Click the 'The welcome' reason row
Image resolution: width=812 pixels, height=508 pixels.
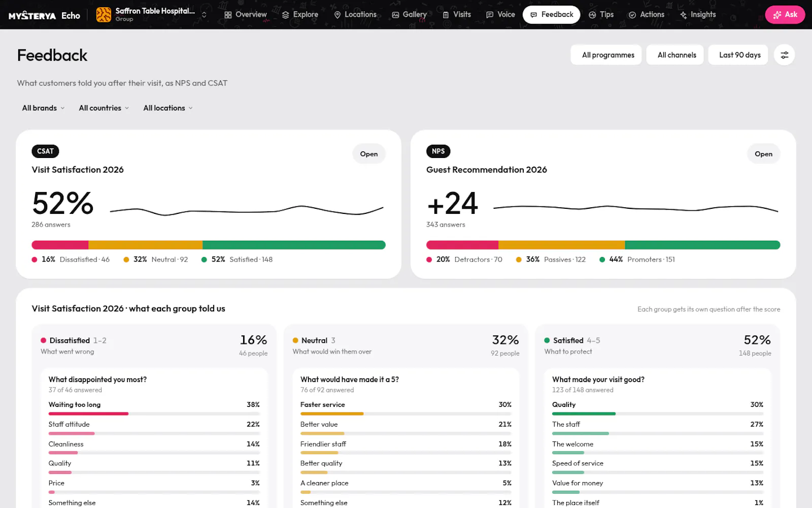(657, 448)
